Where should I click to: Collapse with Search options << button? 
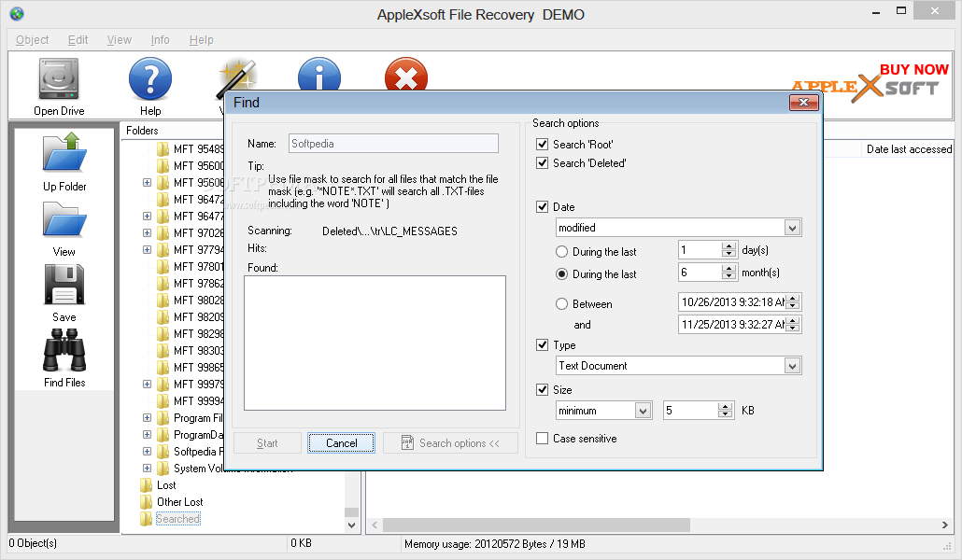click(450, 442)
